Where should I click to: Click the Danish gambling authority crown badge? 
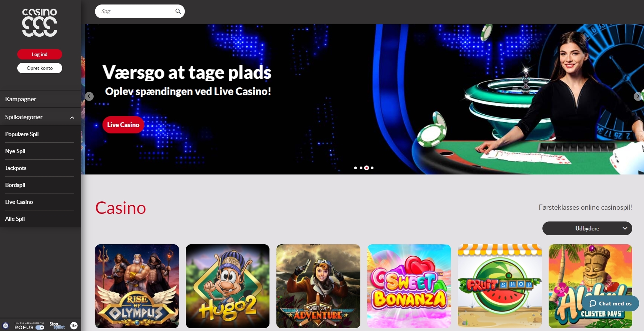tap(6, 325)
